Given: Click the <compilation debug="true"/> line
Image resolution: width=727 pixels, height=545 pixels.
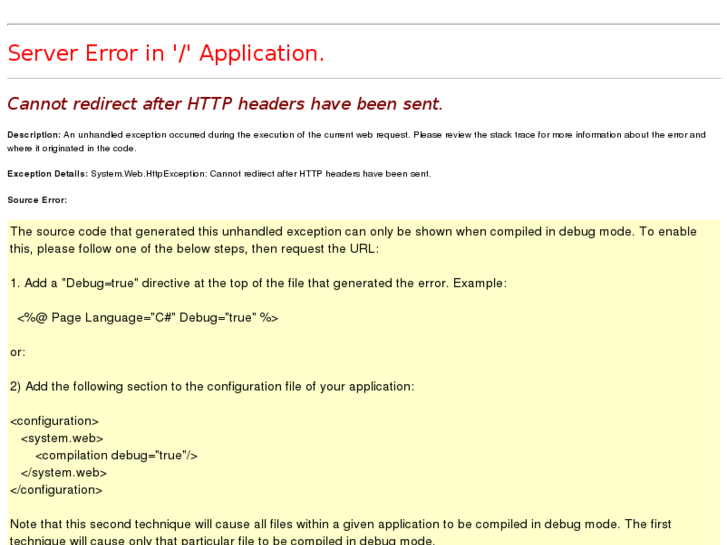Looking at the screenshot, I should tap(116, 455).
